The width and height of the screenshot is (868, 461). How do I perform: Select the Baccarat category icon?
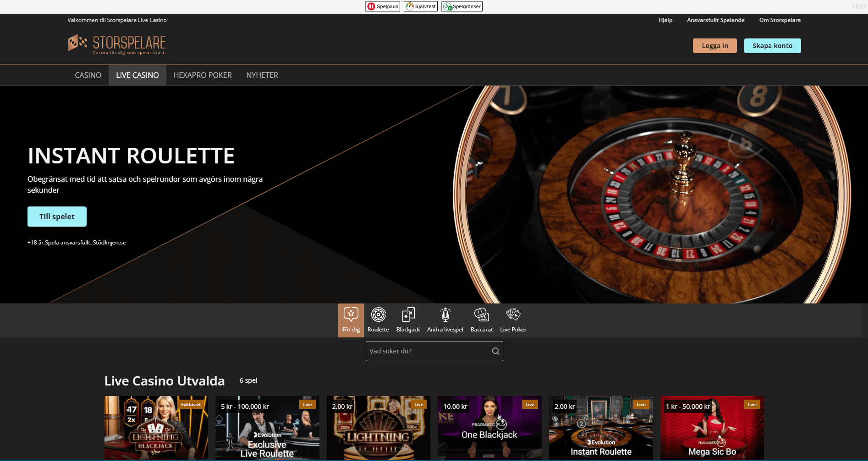point(482,315)
